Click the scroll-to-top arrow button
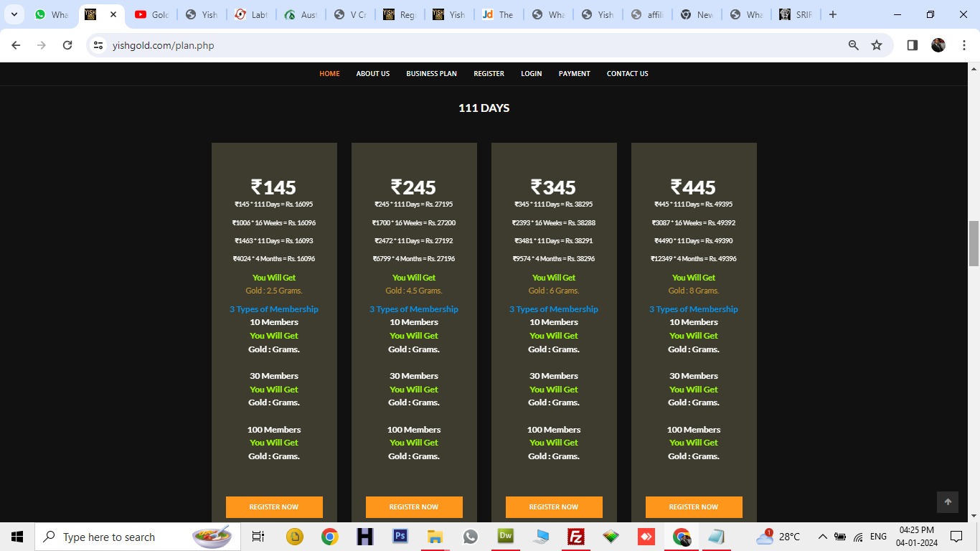The height and width of the screenshot is (551, 980). click(948, 502)
